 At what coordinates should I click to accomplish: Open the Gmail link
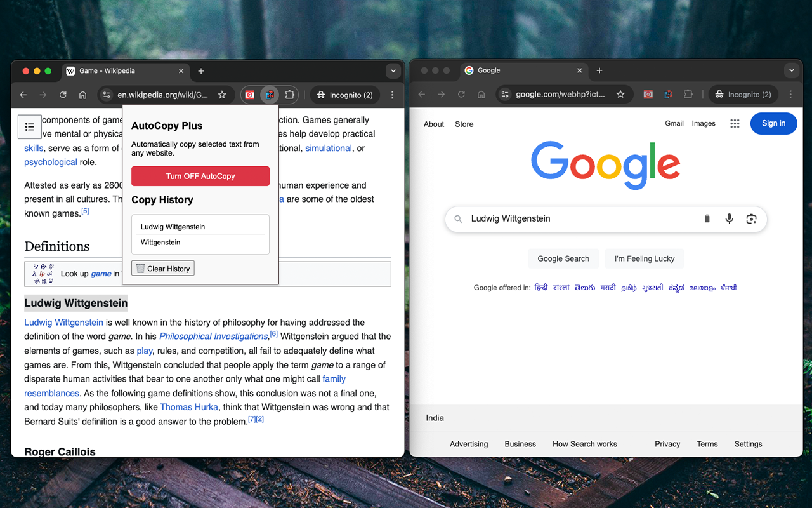(674, 124)
